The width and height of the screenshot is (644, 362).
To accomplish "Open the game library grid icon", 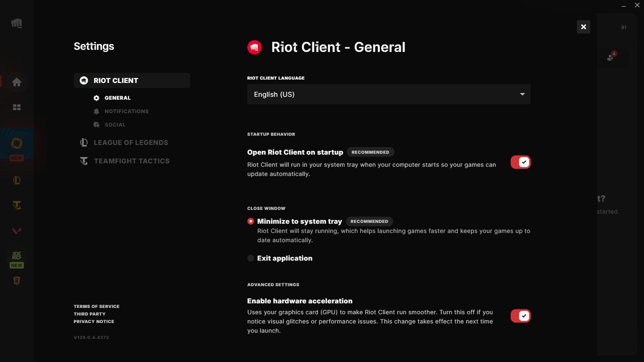I will coord(17,107).
